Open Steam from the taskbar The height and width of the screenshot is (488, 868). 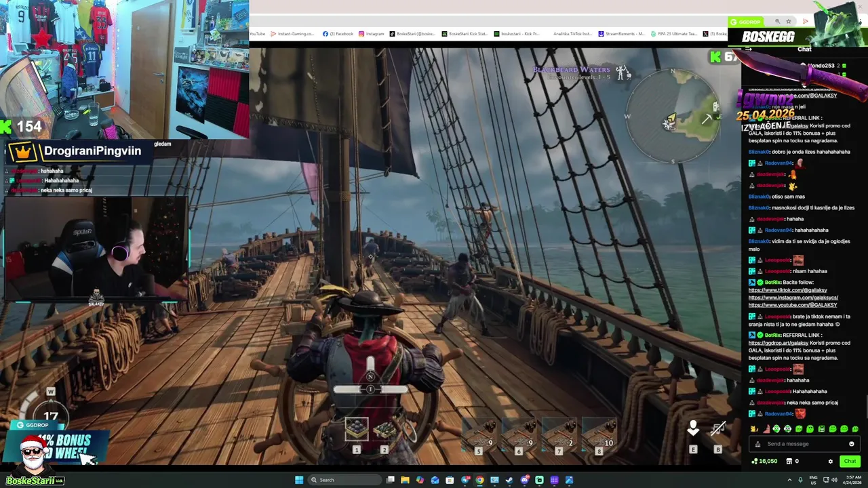click(509, 480)
